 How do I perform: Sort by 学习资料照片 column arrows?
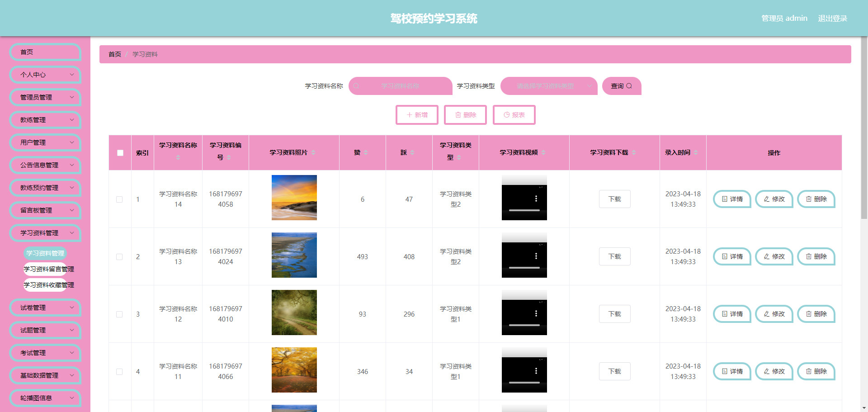313,153
